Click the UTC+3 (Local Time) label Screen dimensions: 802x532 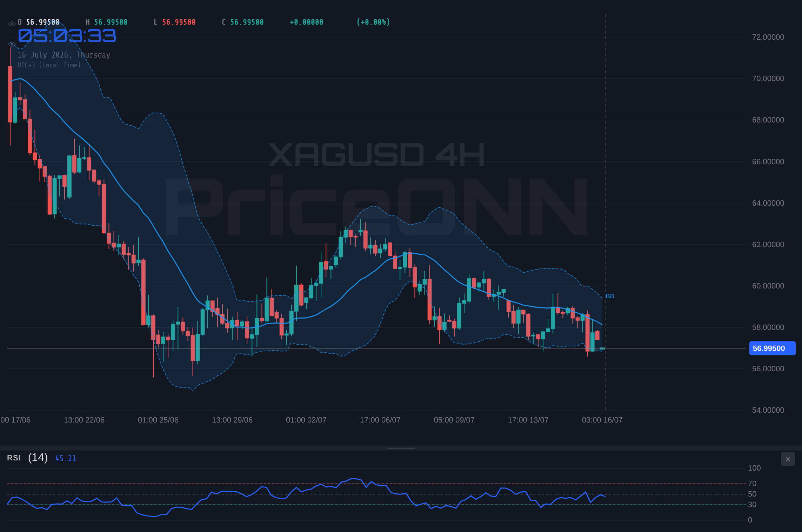(49, 65)
